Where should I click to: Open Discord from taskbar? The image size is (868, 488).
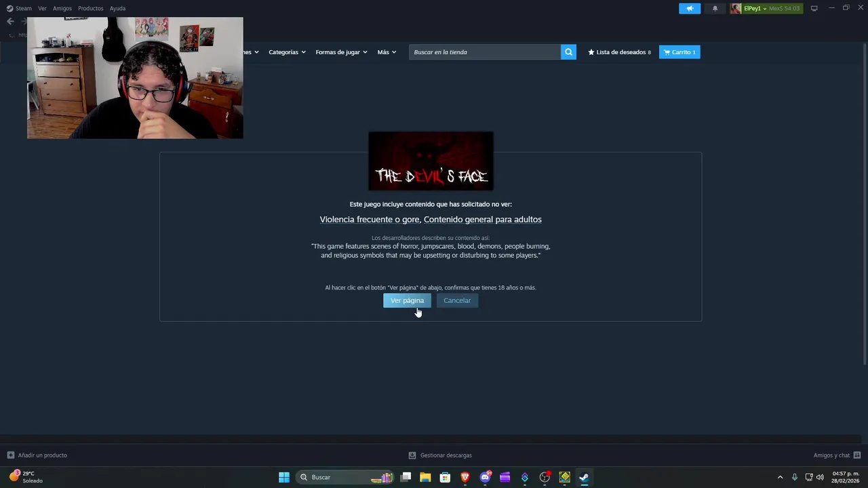485,477
